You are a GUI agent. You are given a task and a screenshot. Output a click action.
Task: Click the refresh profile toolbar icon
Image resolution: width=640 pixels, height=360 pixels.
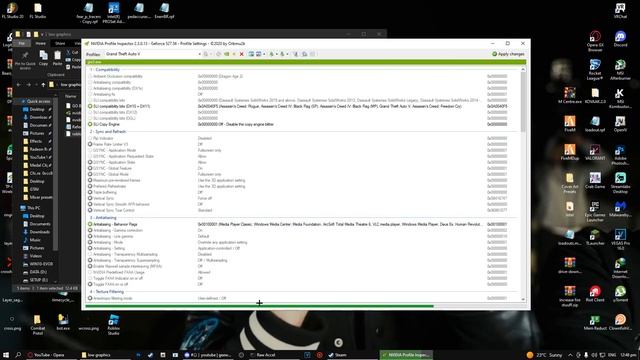click(218, 54)
